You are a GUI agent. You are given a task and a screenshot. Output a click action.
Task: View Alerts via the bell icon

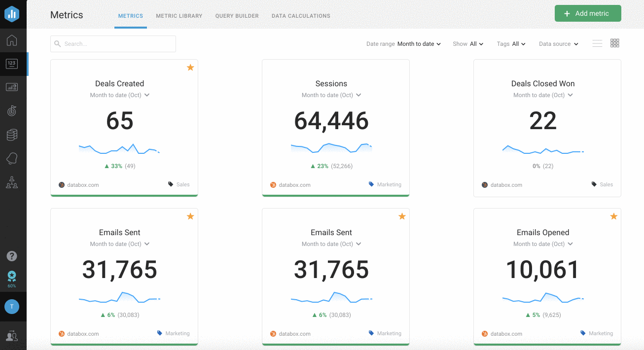click(12, 158)
